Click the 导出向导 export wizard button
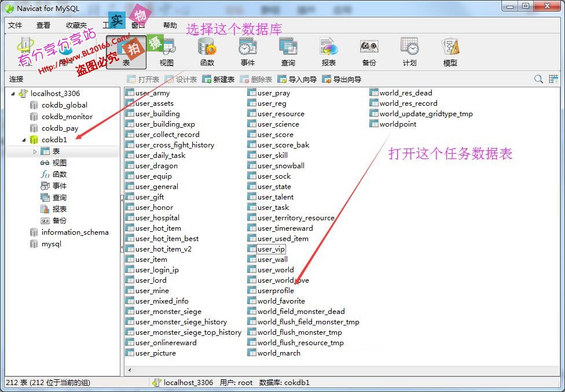This screenshot has width=565, height=392. 342,79
